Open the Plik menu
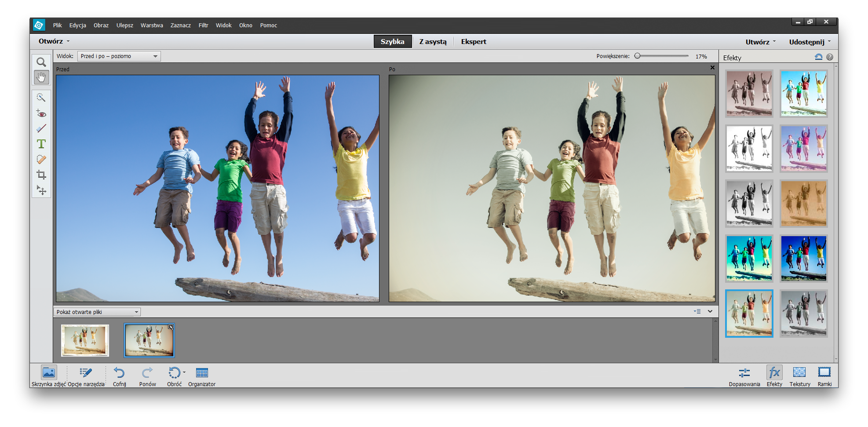This screenshot has width=868, height=427. (x=58, y=25)
